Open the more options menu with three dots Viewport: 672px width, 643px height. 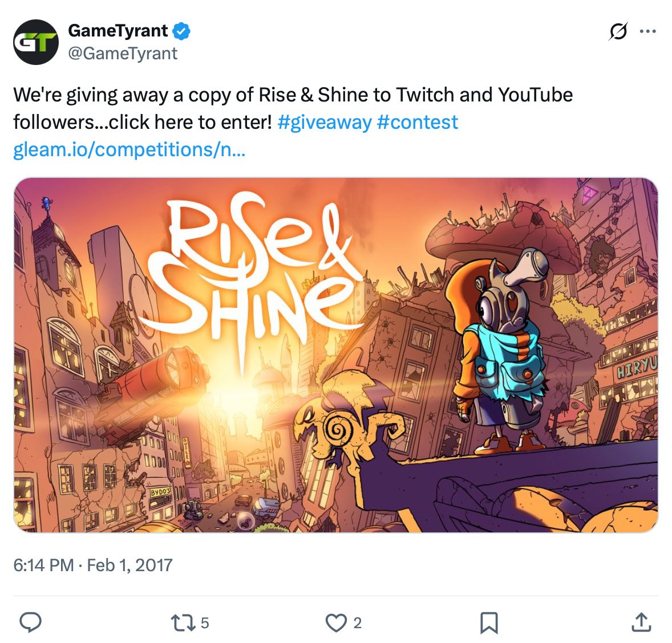coord(648,31)
